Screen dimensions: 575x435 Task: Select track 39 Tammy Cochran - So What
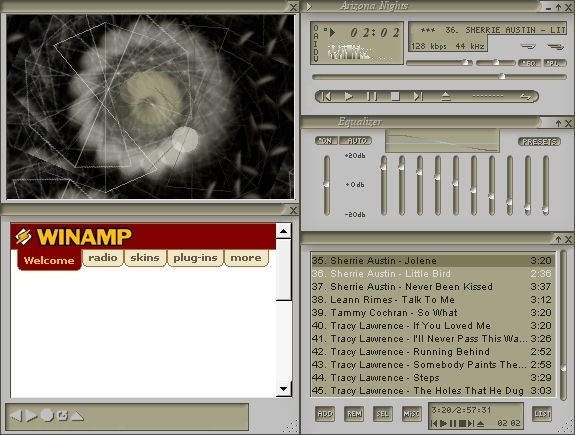pos(432,313)
